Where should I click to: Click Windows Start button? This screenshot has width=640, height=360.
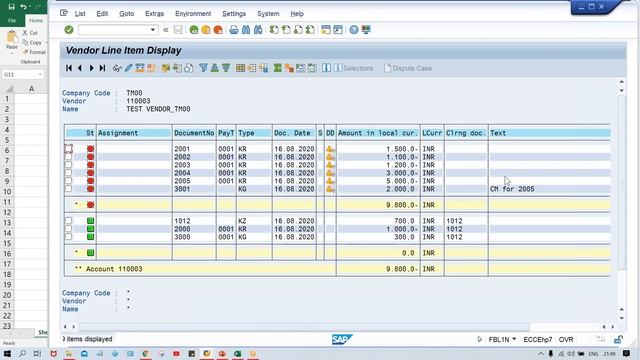click(x=7, y=353)
